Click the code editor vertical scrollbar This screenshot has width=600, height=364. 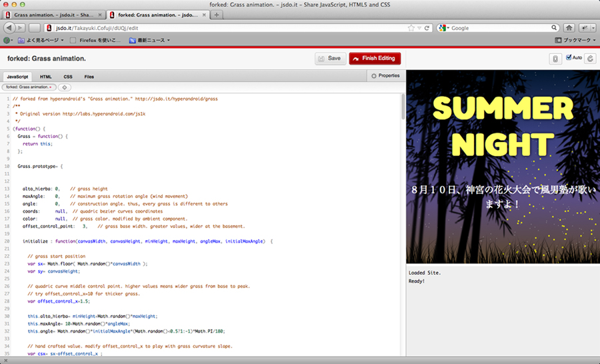402,107
